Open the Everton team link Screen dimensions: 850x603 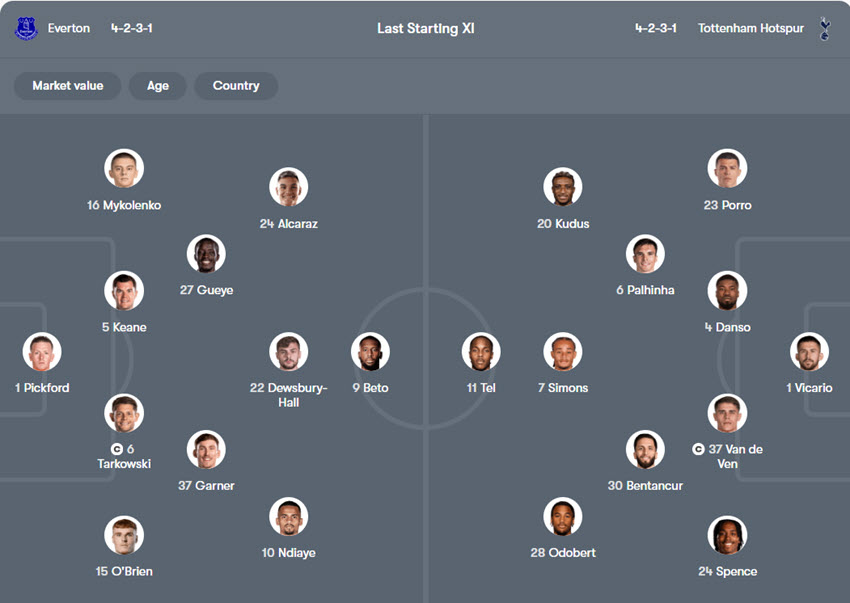[69, 28]
